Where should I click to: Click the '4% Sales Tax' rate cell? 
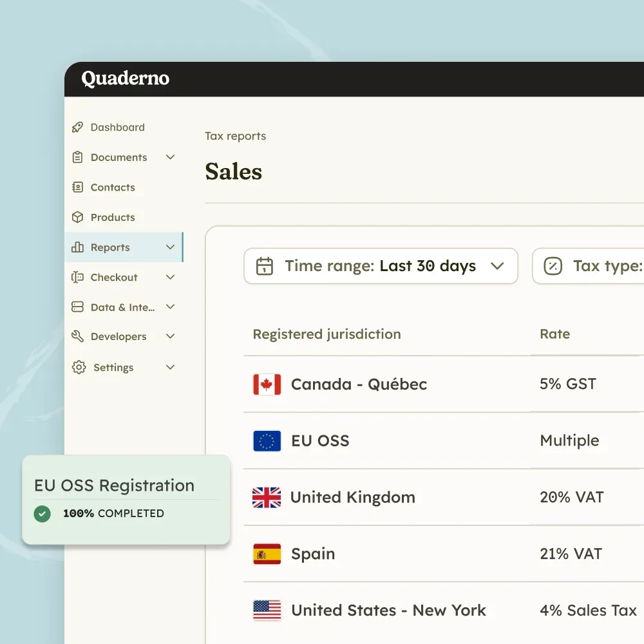tap(588, 611)
